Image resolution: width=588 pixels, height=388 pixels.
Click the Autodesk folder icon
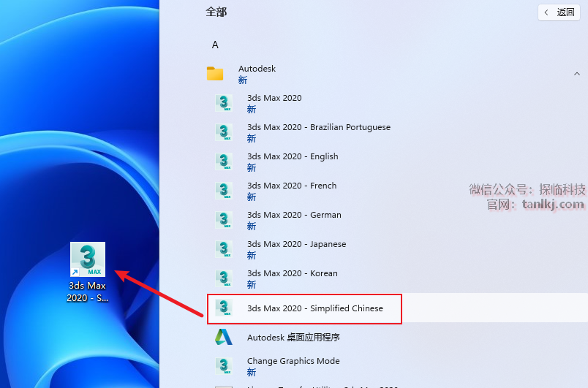215,74
